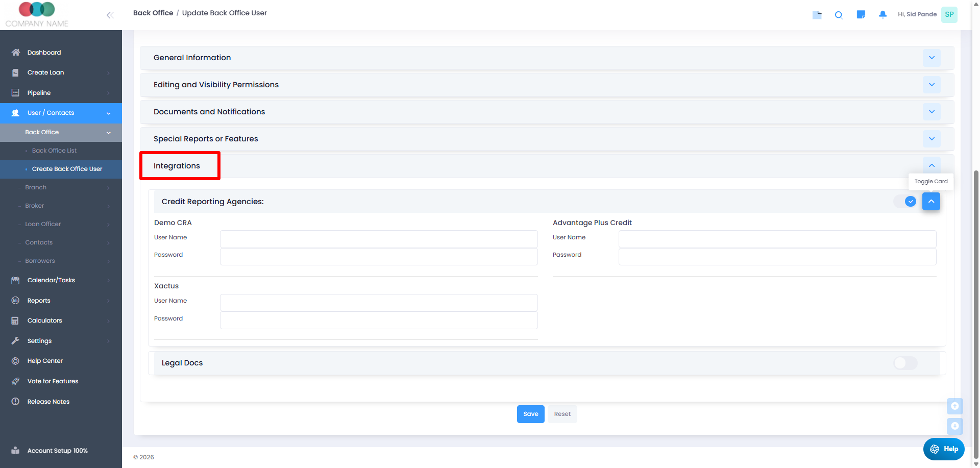
Task: Enable the Legal Docs toggle
Action: coord(905,363)
